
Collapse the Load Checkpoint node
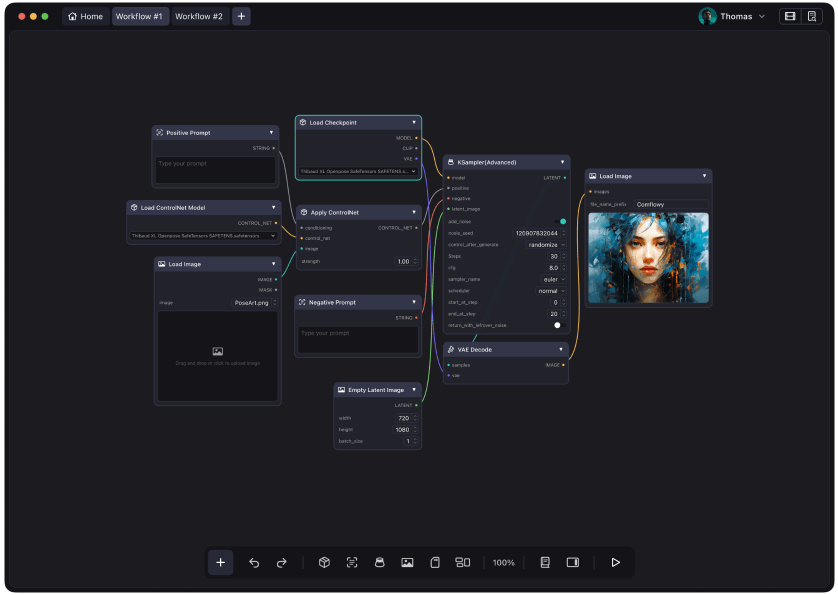click(414, 123)
